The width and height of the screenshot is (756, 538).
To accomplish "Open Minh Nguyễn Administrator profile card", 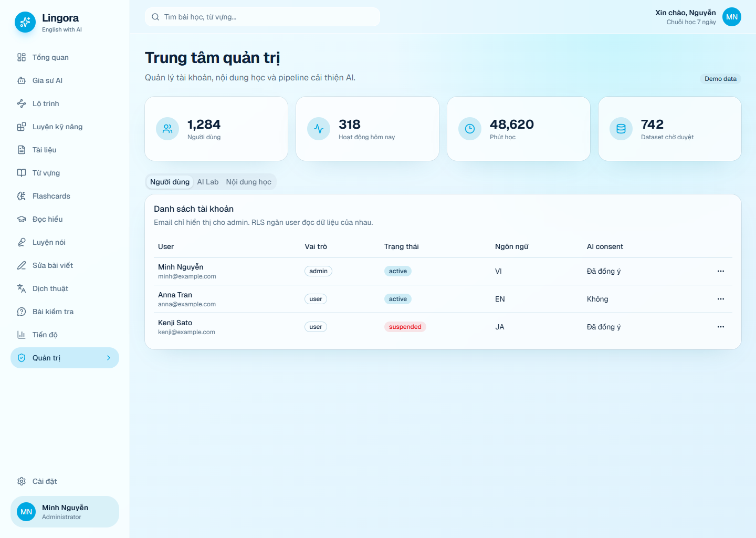I will (x=65, y=512).
